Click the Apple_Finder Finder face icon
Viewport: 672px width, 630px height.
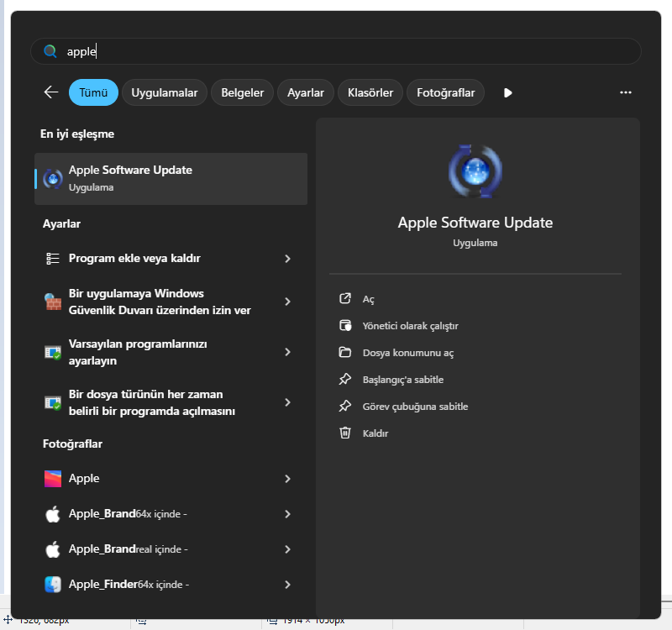pyautogui.click(x=53, y=585)
